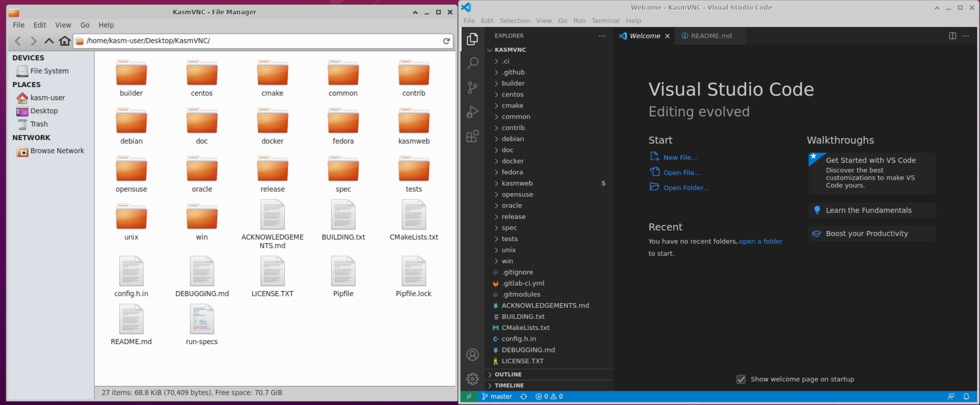
Task: Open the Source Control view
Action: (472, 87)
